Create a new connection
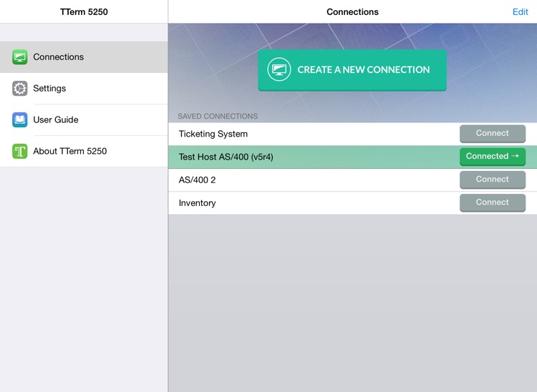 point(352,70)
